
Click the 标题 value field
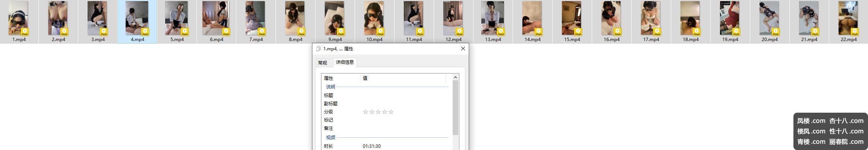click(x=403, y=96)
